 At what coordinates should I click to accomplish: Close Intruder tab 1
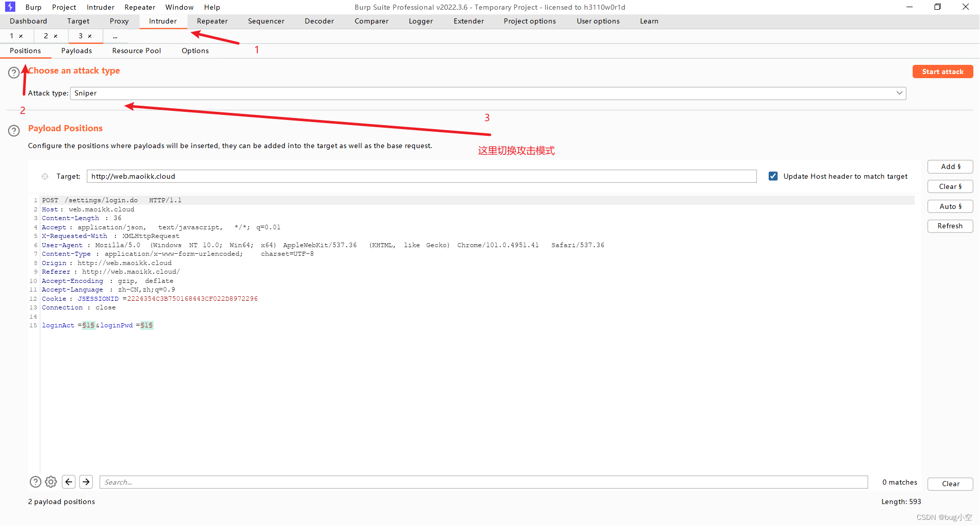[21, 36]
